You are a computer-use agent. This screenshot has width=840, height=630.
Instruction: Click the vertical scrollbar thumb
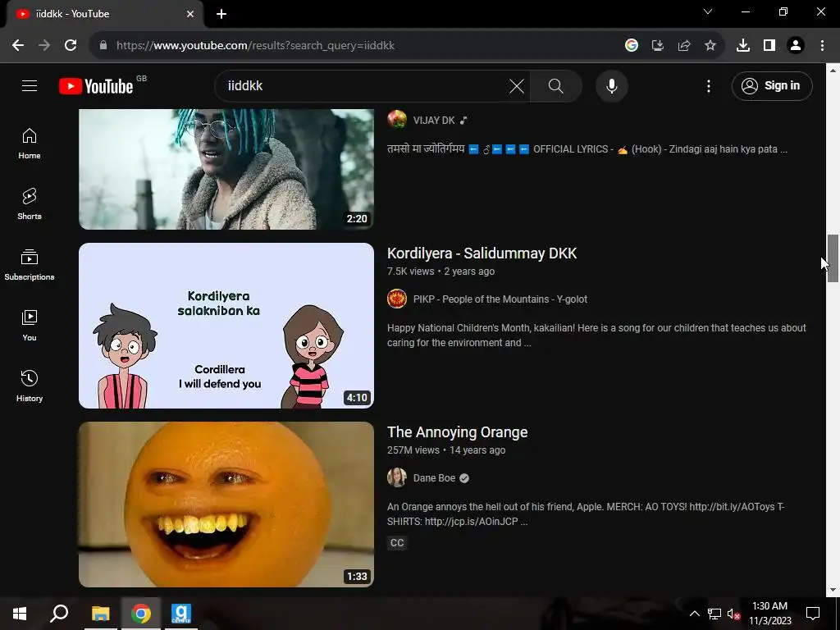coord(832,258)
